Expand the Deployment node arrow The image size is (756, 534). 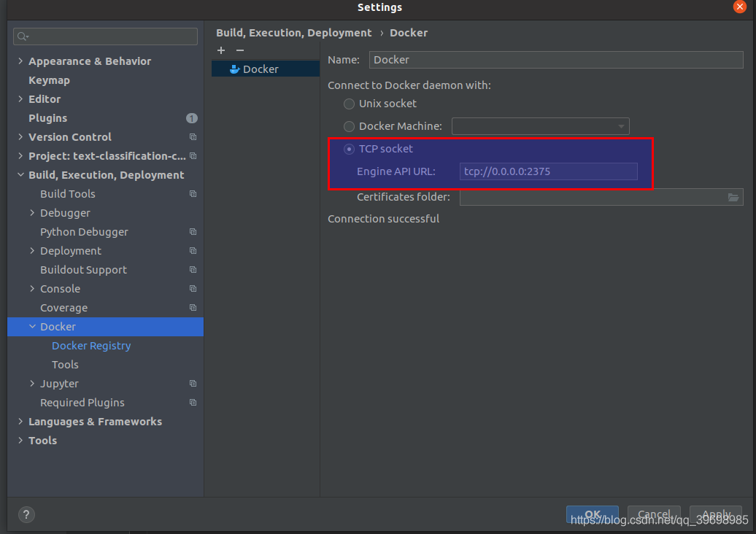point(32,251)
